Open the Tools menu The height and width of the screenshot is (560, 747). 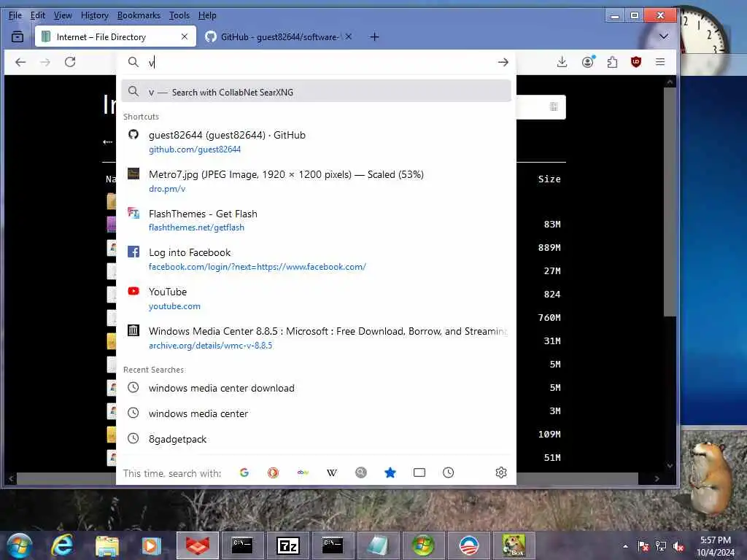[x=179, y=15]
